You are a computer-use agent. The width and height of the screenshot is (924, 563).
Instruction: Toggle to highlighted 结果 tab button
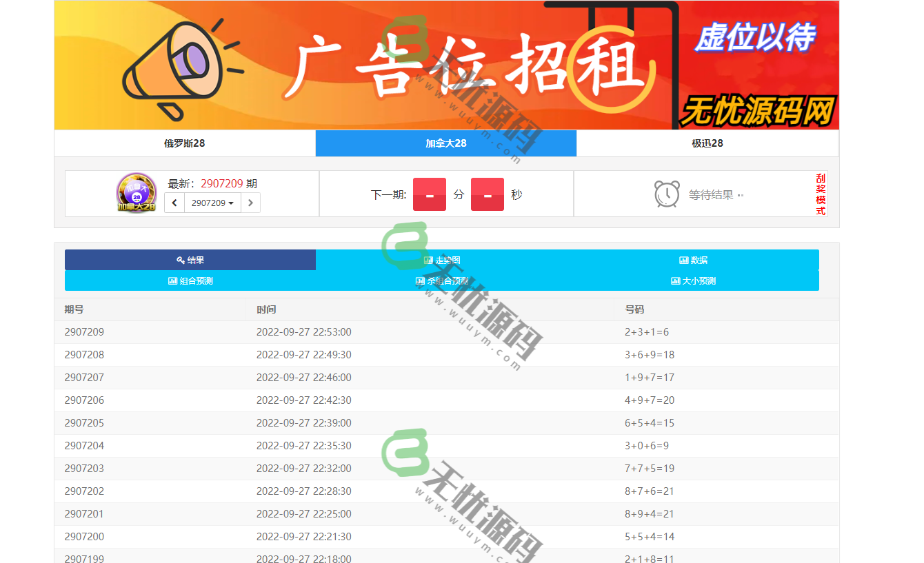click(x=190, y=260)
